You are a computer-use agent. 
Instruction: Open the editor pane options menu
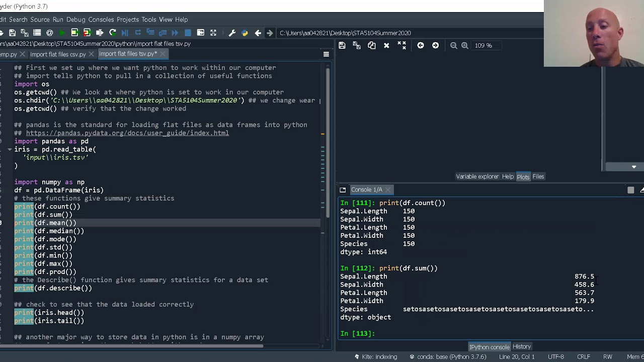[326, 54]
